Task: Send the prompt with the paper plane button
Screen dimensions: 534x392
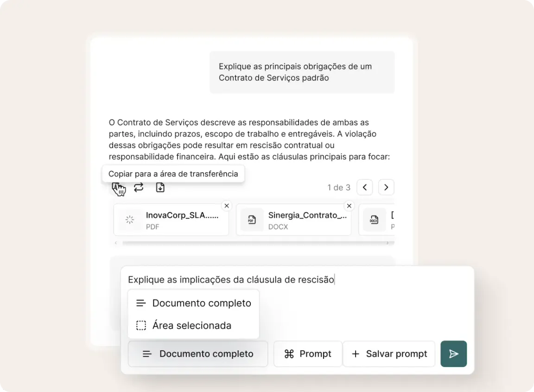Action: 453,354
